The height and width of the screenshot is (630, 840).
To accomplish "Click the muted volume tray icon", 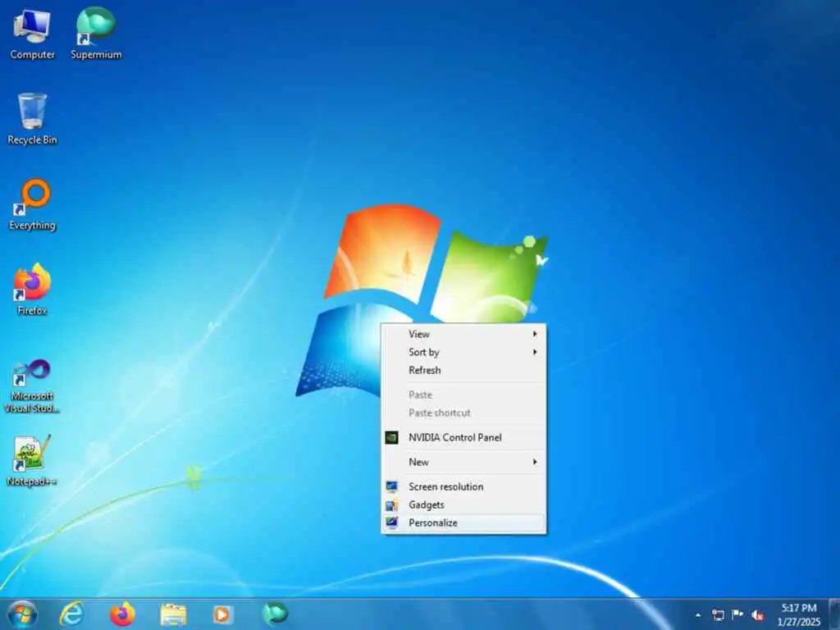I will coord(757,615).
